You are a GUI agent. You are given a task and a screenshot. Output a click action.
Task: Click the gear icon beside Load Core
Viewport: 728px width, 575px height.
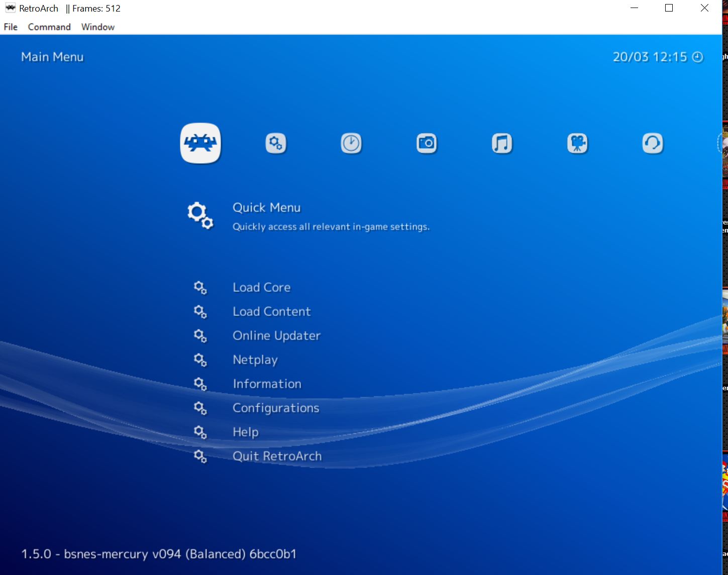click(x=200, y=288)
